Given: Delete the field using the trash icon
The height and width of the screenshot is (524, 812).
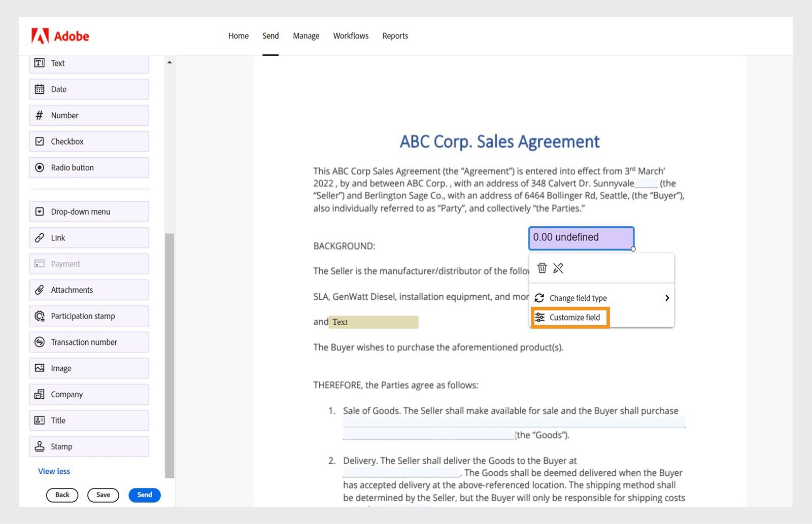Looking at the screenshot, I should click(542, 268).
